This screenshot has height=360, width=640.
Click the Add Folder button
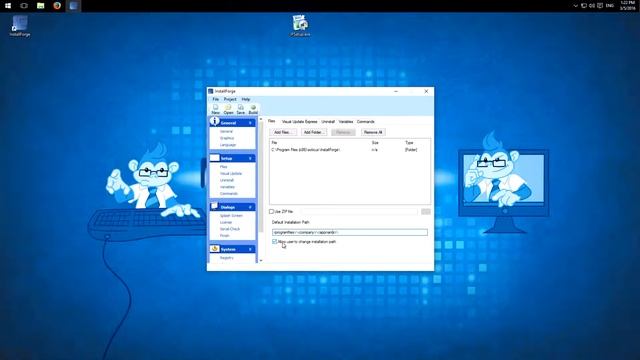pyautogui.click(x=314, y=132)
